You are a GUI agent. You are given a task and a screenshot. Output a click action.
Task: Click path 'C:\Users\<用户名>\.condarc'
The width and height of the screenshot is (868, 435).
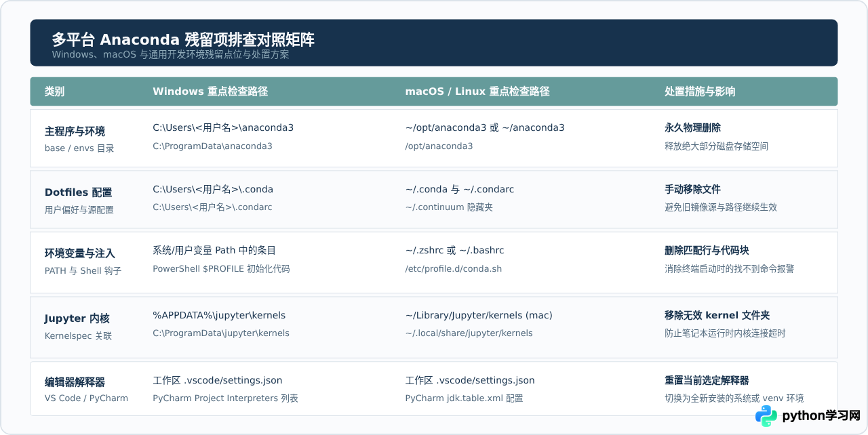[212, 207]
